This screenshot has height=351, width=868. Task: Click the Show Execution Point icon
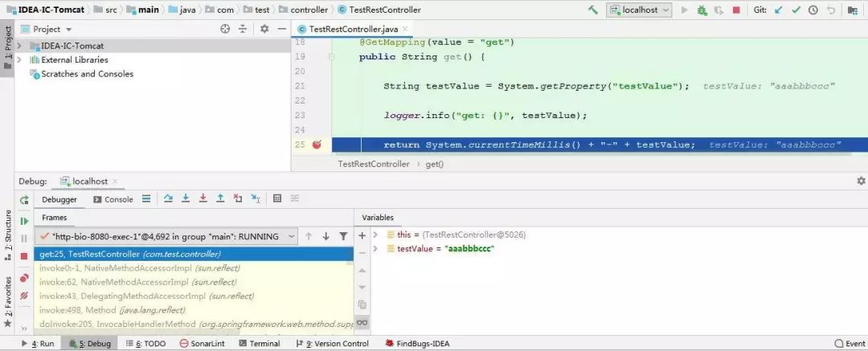tap(146, 198)
